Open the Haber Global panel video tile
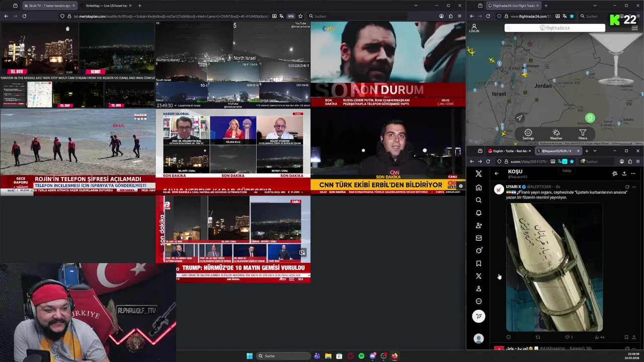The image size is (644, 362). point(233,151)
